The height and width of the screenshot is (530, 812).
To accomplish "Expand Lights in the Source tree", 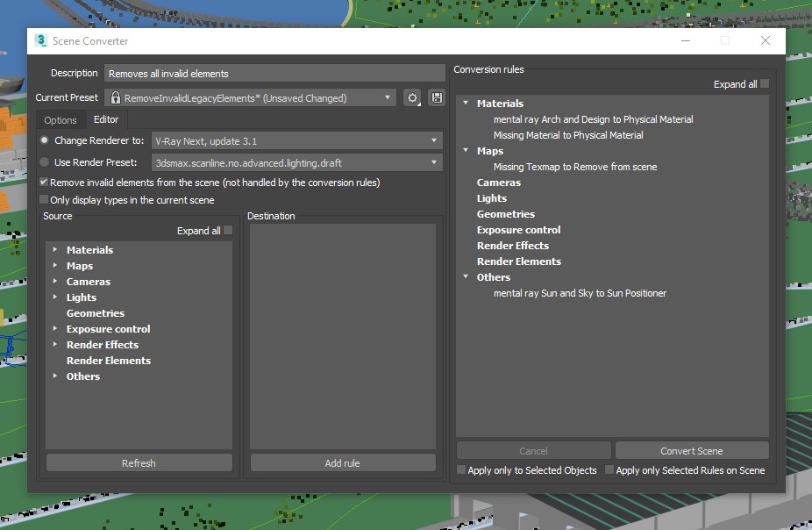I will (55, 297).
